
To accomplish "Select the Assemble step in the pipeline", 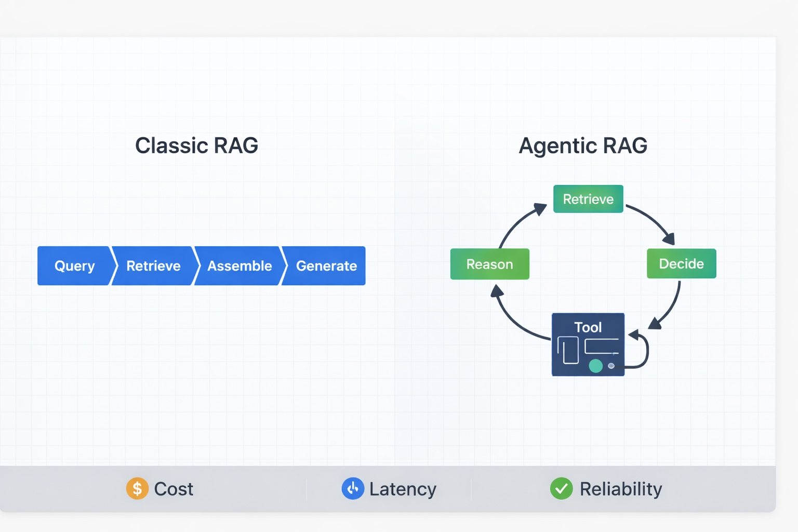I will point(240,266).
